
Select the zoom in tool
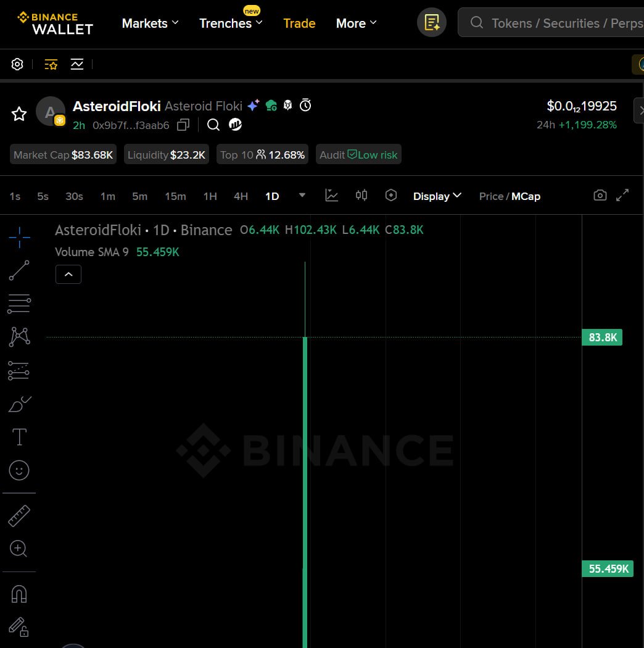point(19,549)
